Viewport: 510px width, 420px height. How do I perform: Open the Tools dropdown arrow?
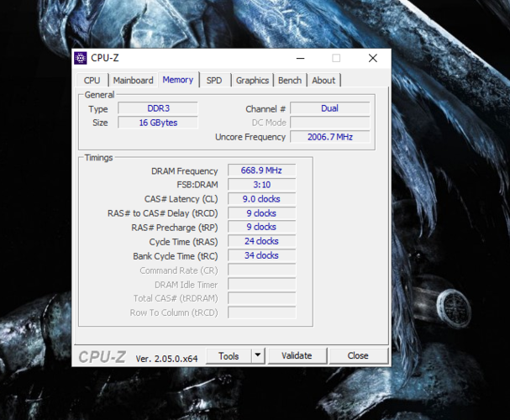[x=258, y=355]
